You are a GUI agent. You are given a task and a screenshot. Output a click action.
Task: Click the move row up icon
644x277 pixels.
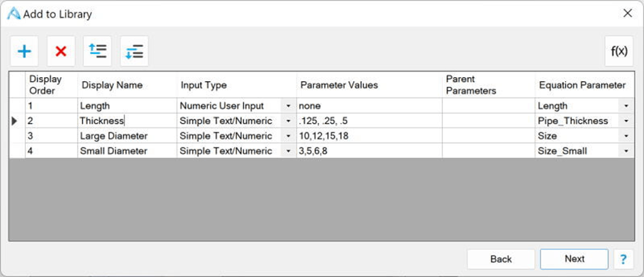coord(97,51)
